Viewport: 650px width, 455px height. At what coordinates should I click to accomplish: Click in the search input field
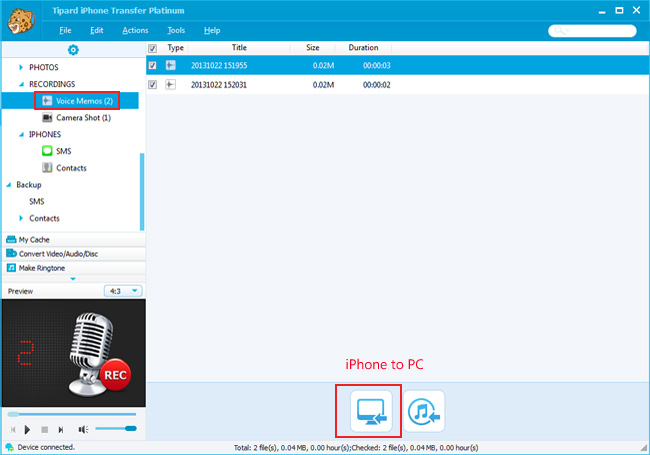(x=592, y=31)
